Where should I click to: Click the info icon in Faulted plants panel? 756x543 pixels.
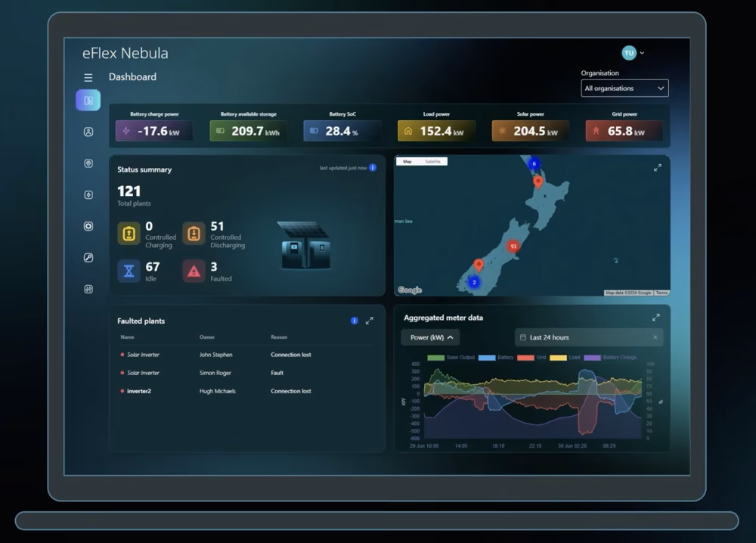[355, 321]
